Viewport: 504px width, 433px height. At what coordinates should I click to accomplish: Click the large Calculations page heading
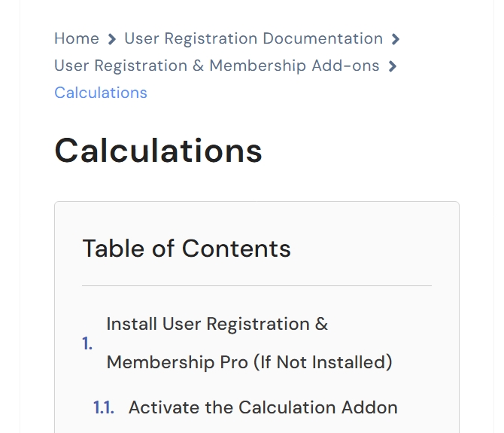(158, 151)
